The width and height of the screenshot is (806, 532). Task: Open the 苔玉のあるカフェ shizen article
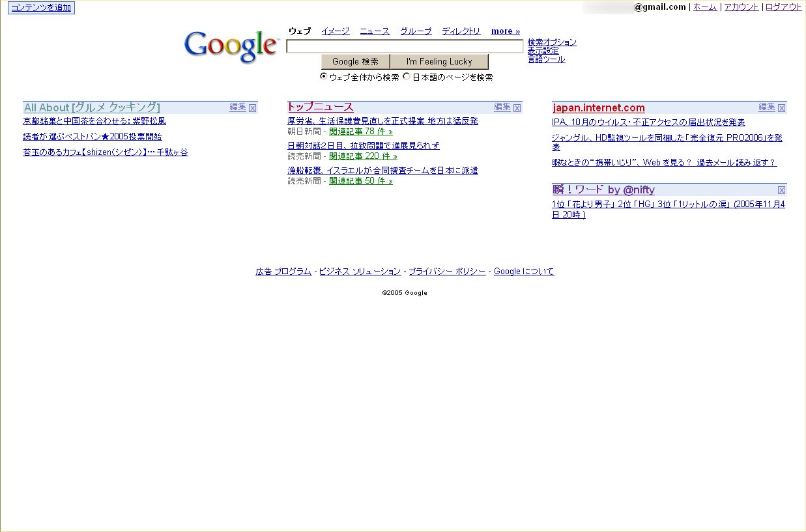pyautogui.click(x=106, y=152)
